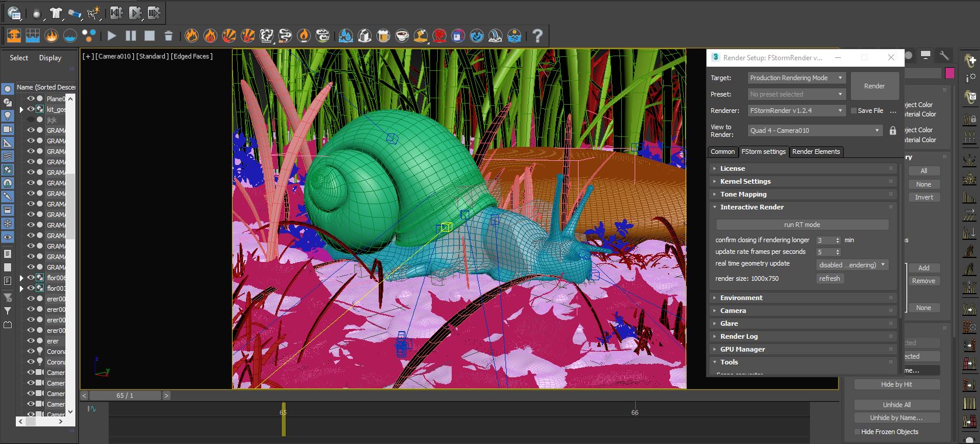Click the round fire preset icon next to liquid grid
Image resolution: width=980 pixels, height=444 pixels.
(51, 36)
